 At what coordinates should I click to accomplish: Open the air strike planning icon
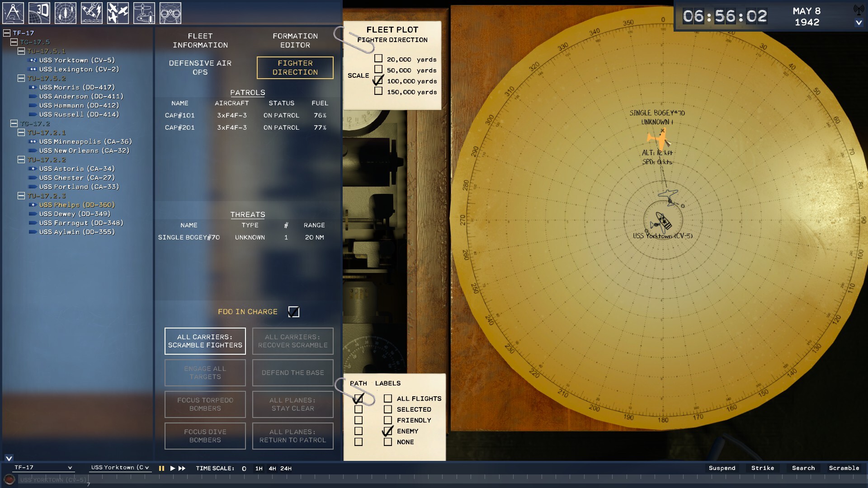click(x=92, y=13)
